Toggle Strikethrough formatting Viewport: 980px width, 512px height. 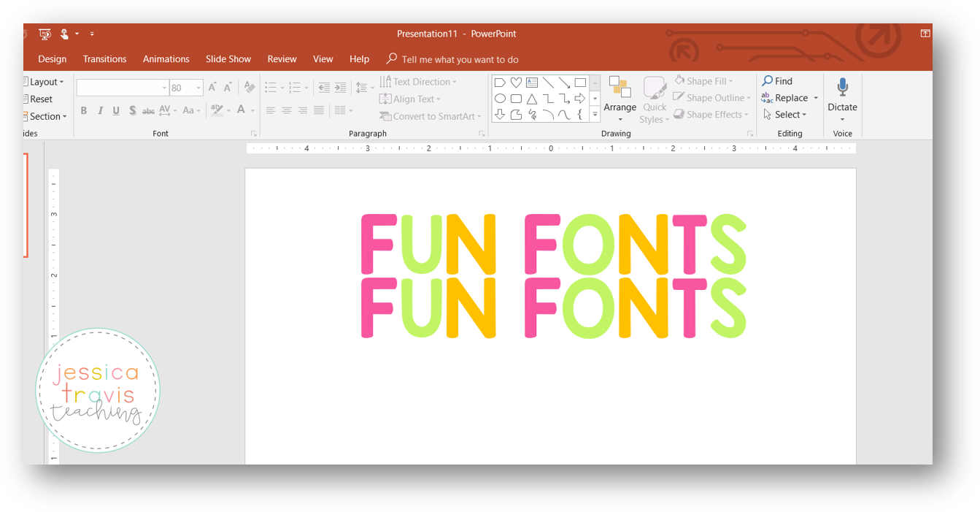pos(148,110)
